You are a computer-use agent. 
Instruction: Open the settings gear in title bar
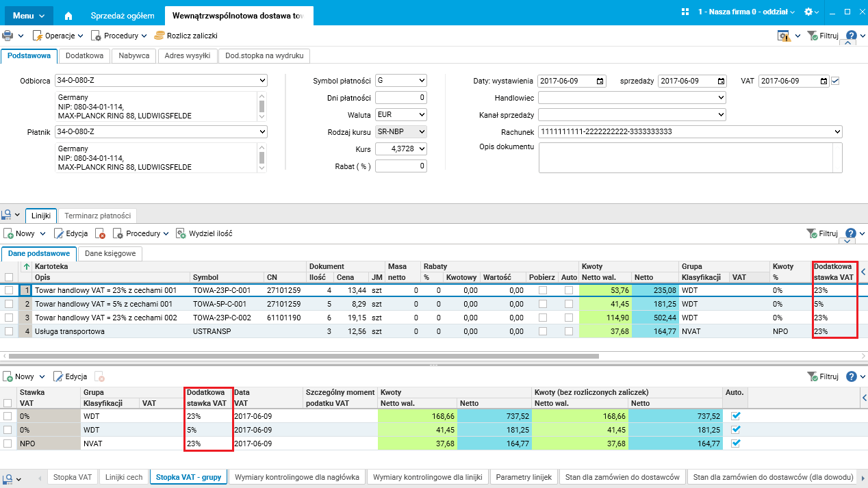point(808,12)
